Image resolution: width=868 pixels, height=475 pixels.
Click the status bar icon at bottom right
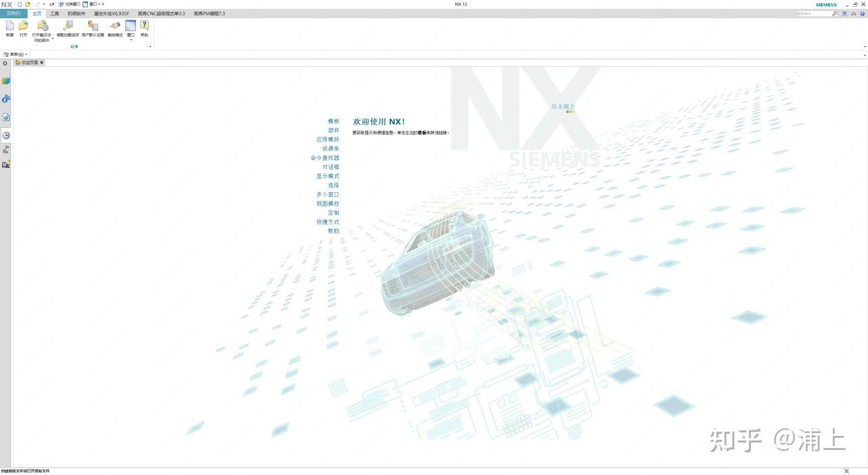[x=846, y=471]
